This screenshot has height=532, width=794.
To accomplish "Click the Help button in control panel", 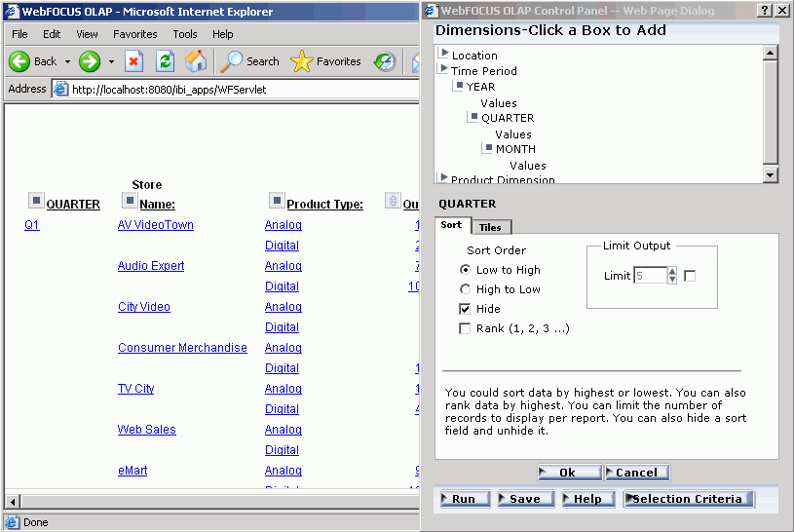I will pos(588,499).
